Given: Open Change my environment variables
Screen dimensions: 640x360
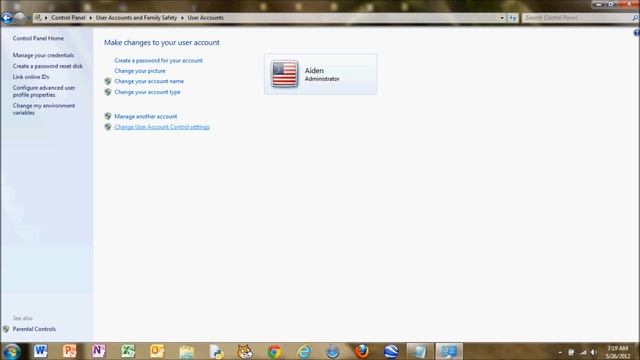Looking at the screenshot, I should (x=44, y=109).
